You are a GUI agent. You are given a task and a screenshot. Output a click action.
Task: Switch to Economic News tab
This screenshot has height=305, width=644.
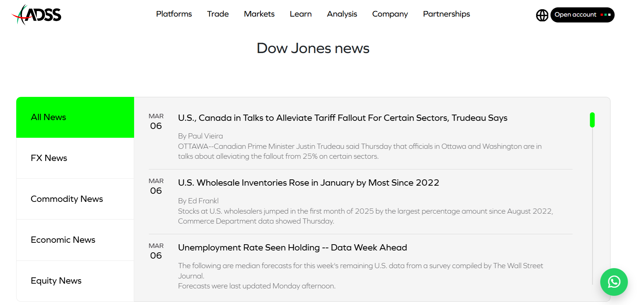75,240
